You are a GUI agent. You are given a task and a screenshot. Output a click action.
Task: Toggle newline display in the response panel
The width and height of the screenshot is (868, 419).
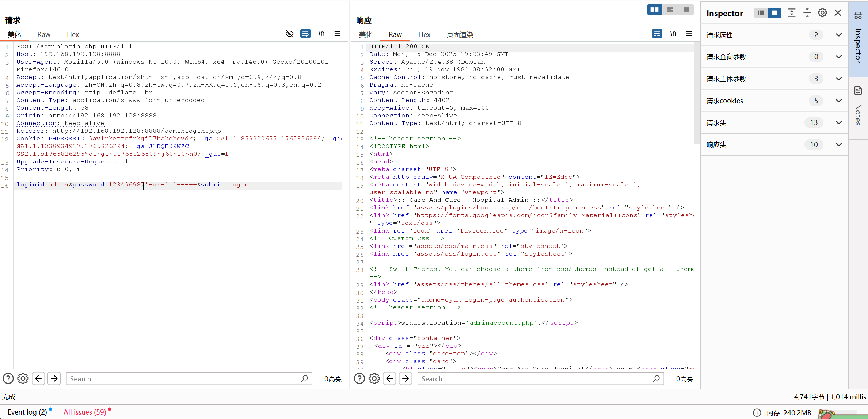pyautogui.click(x=673, y=34)
